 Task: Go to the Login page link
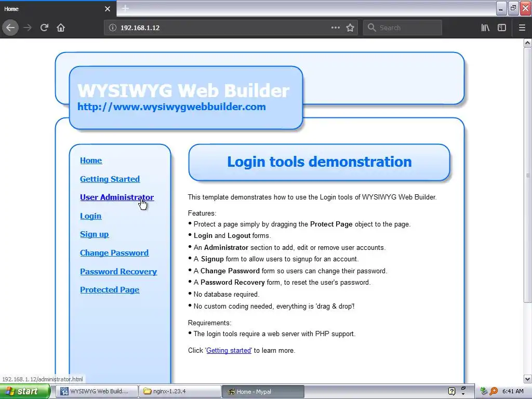90,216
